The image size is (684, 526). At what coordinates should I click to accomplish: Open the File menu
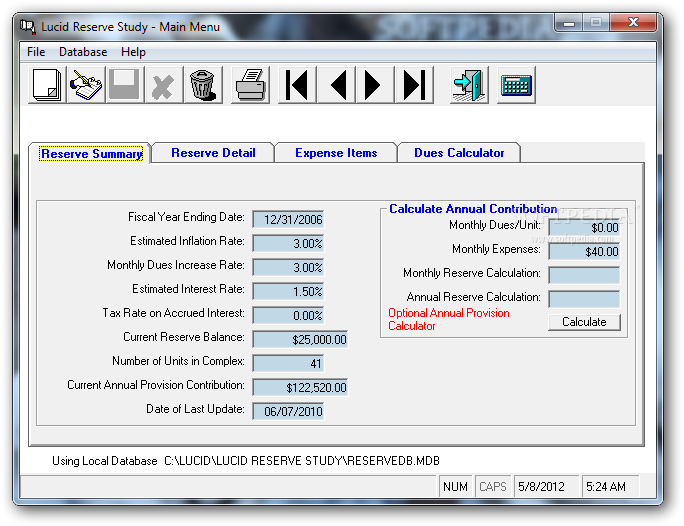(36, 52)
